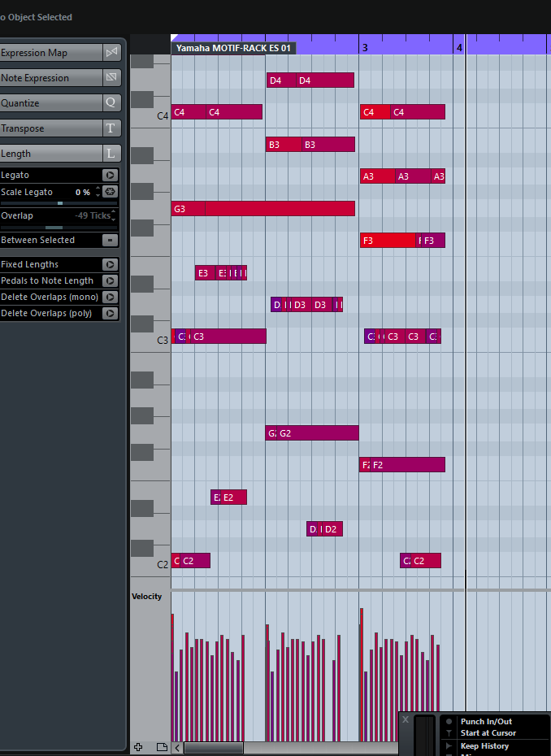Apply Delete Overlaps (mono) arrow button
Screen dimensions: 551x756
click(110, 297)
